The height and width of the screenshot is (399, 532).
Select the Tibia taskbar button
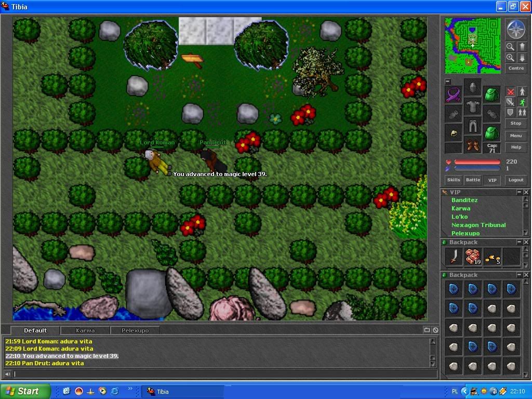coord(182,392)
